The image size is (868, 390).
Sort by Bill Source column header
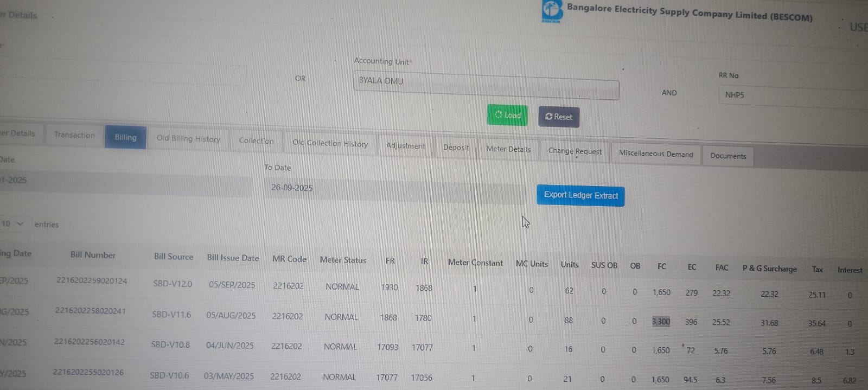[x=174, y=257]
